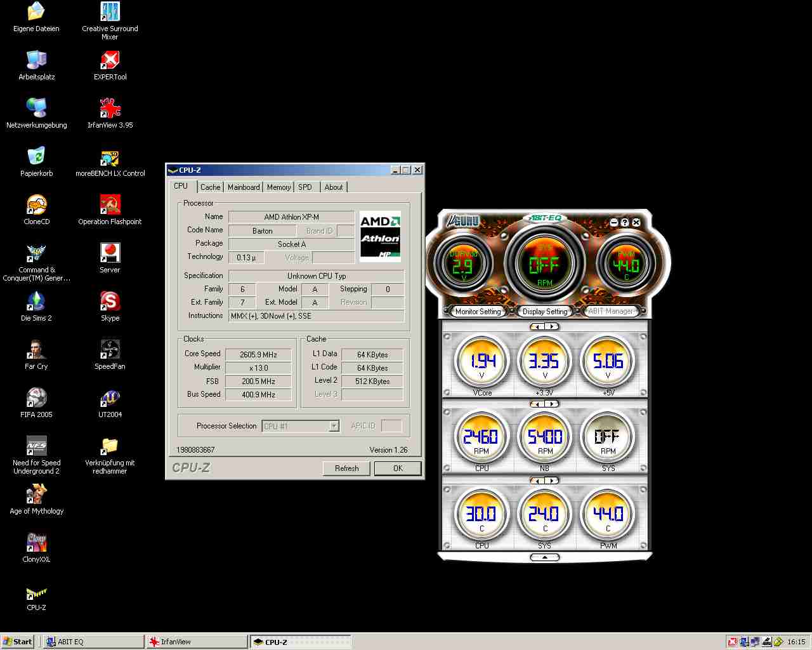The height and width of the screenshot is (650, 812).
Task: Open Display Setting in ABIT EQ
Action: 545,311
